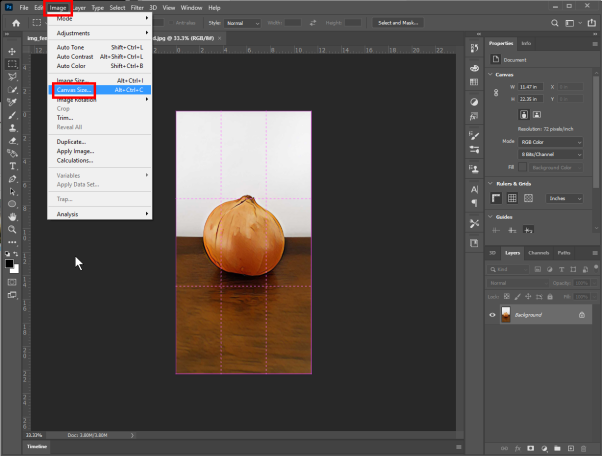Select the Zoom tool in the toolbar
This screenshot has width=602, height=456.
coord(12,230)
